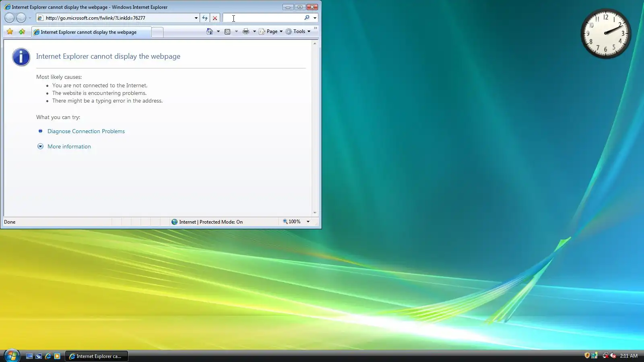
Task: Click the page scrollbar down arrow
Action: pos(315,213)
